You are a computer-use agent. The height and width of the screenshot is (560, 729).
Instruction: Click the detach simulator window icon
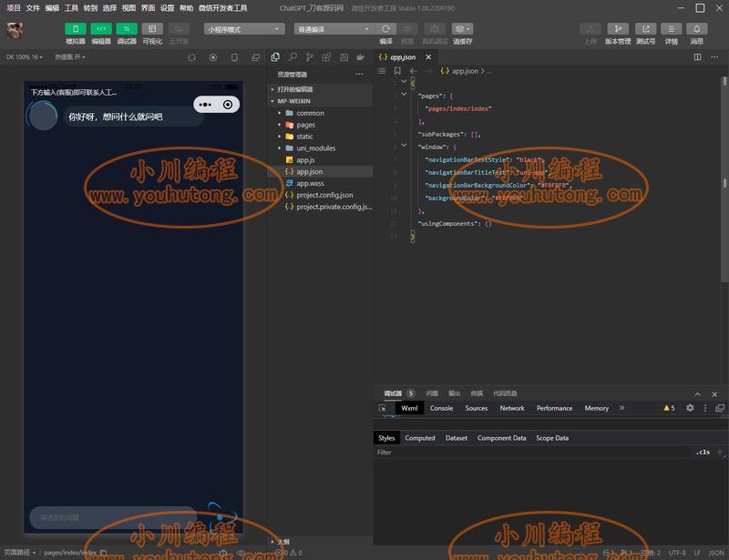[x=256, y=57]
